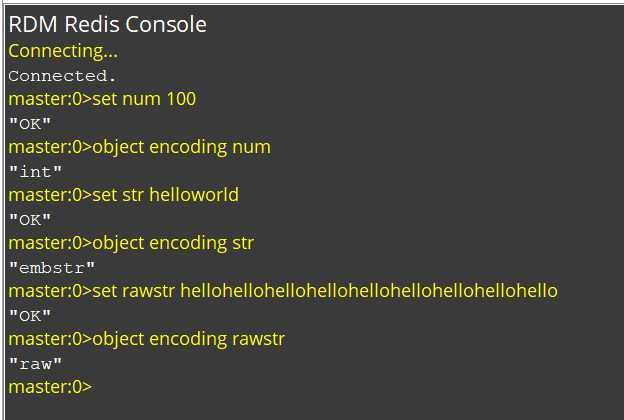Click the "OK" response under set str
The width and height of the screenshot is (624, 420).
pos(30,220)
